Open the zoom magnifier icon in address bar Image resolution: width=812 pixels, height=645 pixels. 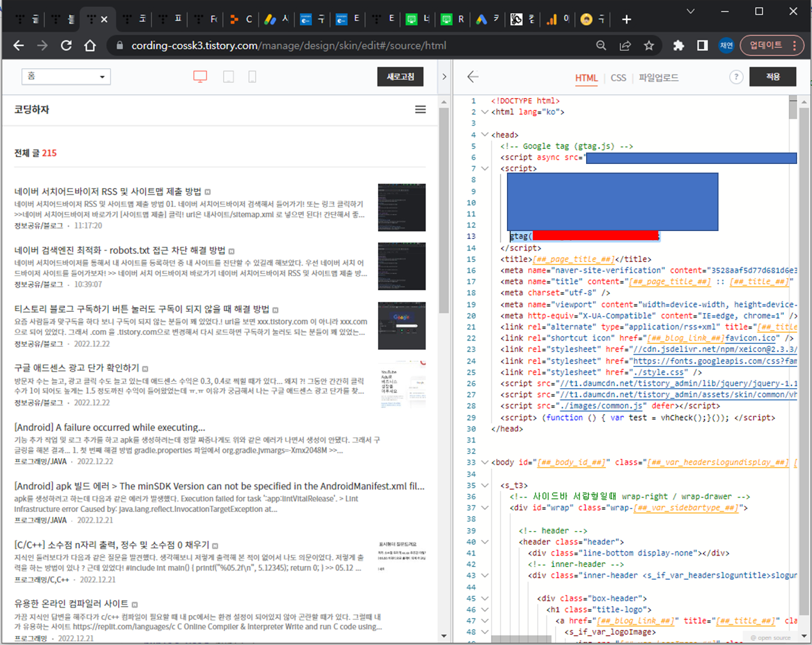[601, 45]
